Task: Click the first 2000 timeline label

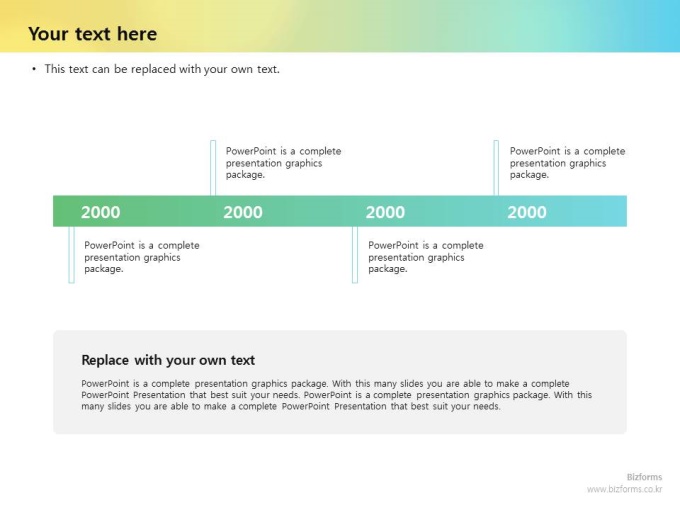Action: [x=100, y=212]
